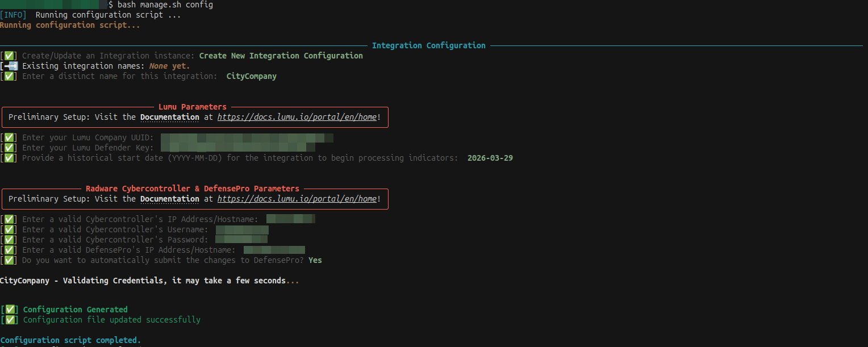Click the green checkmark beside Configuration Generated
This screenshot has height=347, width=868.
[10, 310]
